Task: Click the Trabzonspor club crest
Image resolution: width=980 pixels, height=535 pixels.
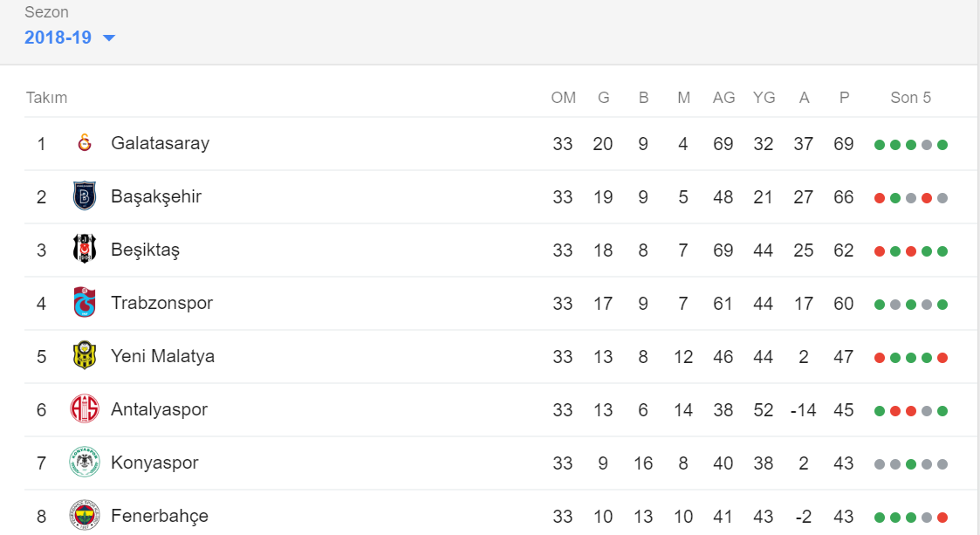Action: [85, 303]
